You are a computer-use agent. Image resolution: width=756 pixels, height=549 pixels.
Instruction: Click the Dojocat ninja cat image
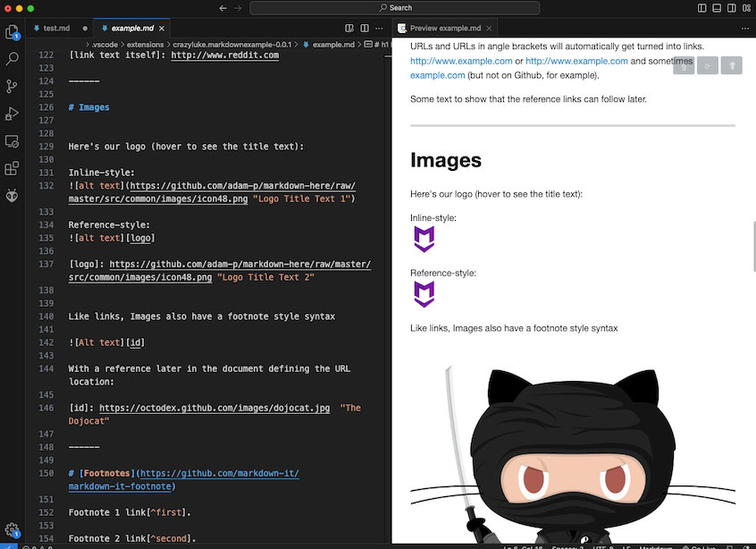(573, 453)
